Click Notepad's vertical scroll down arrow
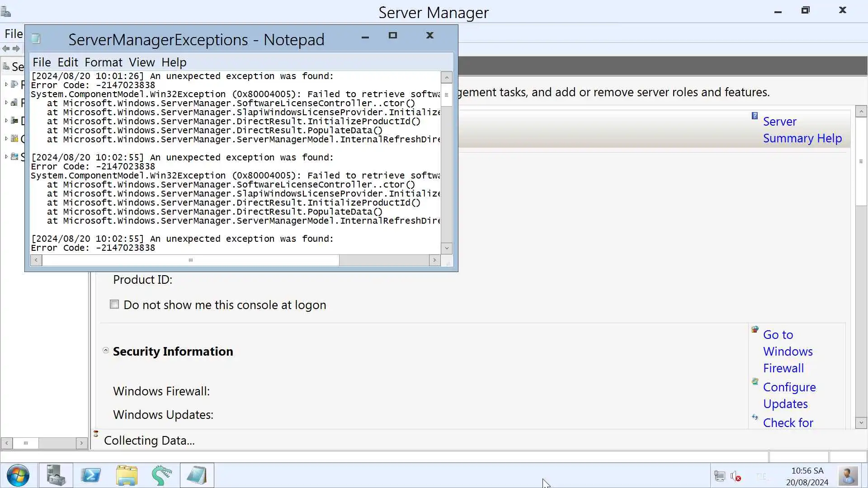868x488 pixels. (447, 248)
